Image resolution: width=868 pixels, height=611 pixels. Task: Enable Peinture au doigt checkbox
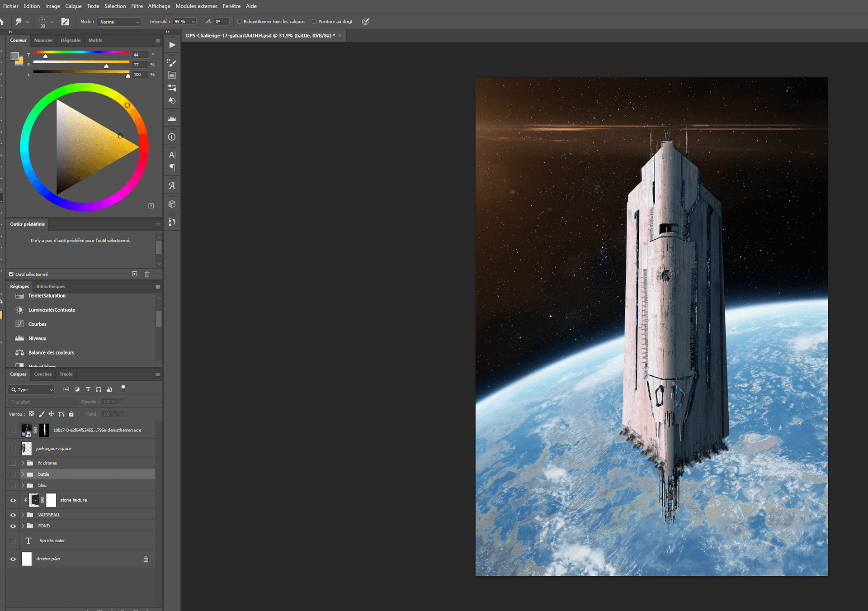click(314, 21)
